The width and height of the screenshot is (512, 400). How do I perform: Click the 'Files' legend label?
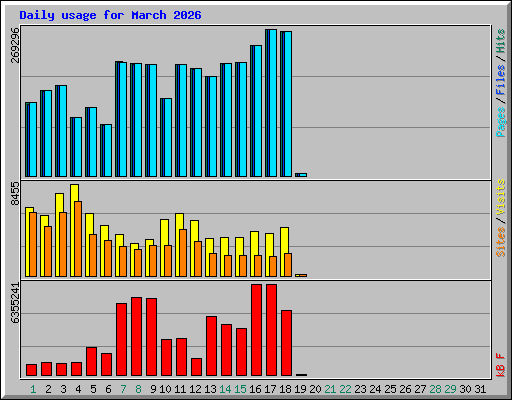tap(501, 80)
